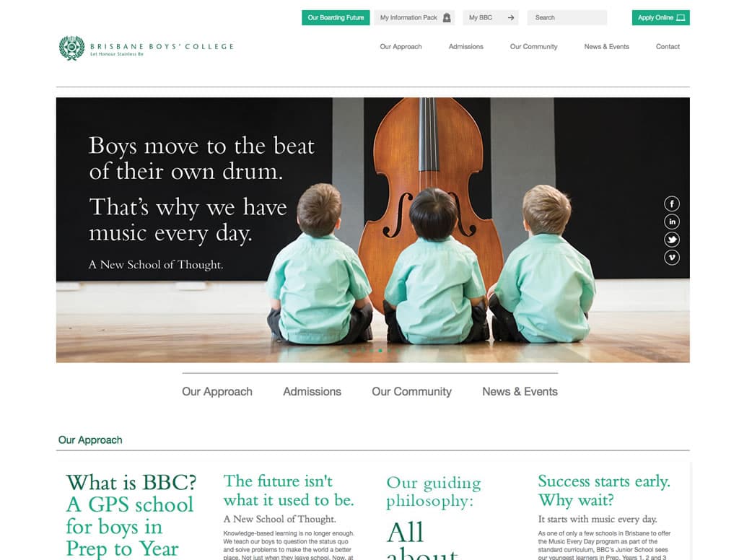Open 'What is BBC?' heading link

coord(131,483)
